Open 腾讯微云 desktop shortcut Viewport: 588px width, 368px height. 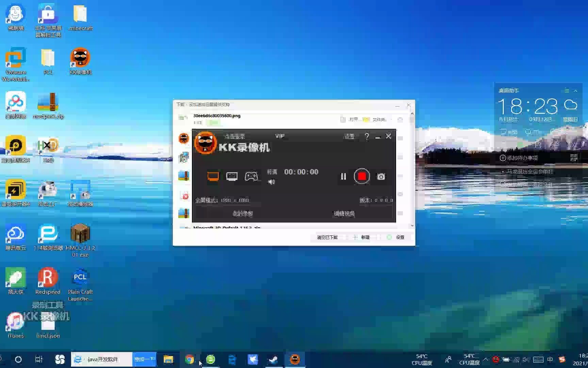(16, 237)
